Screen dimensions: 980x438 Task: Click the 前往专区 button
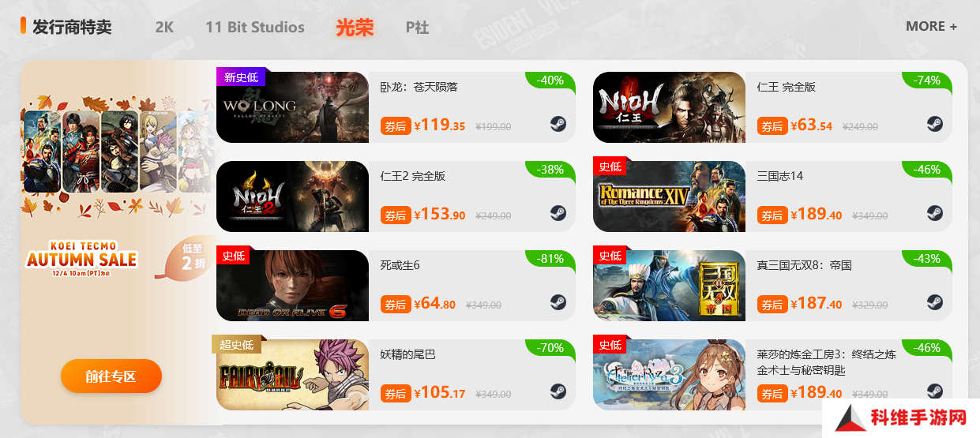pyautogui.click(x=111, y=376)
